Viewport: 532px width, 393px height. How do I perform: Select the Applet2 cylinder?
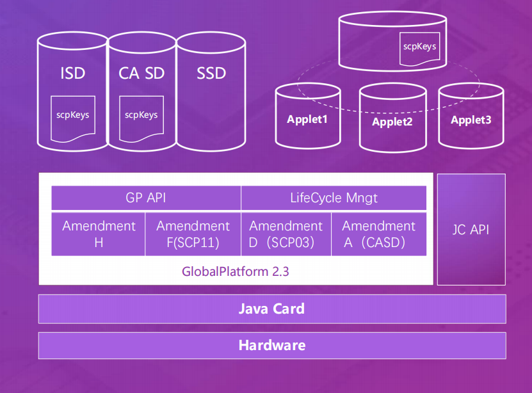[x=392, y=122]
